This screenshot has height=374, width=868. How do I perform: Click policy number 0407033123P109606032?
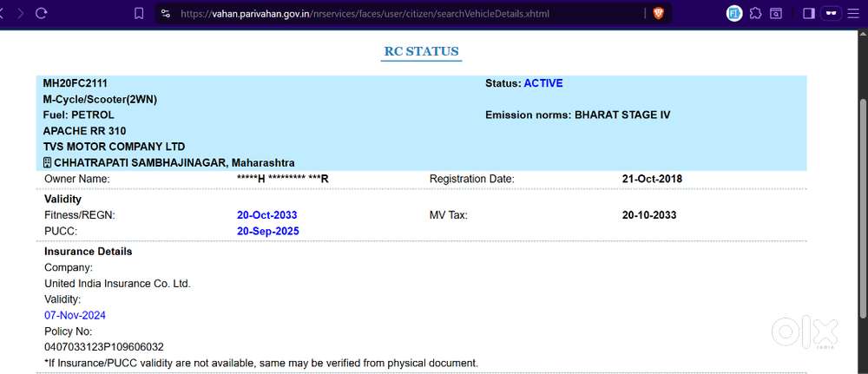click(x=103, y=346)
